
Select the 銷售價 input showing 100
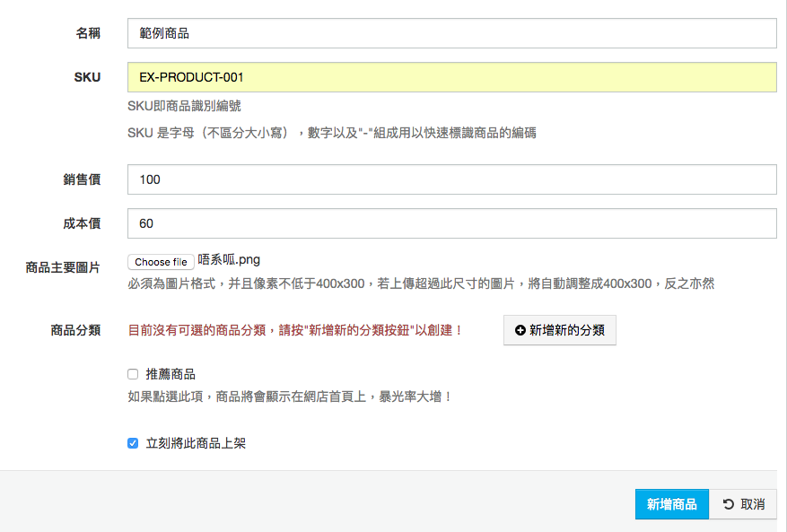451,179
